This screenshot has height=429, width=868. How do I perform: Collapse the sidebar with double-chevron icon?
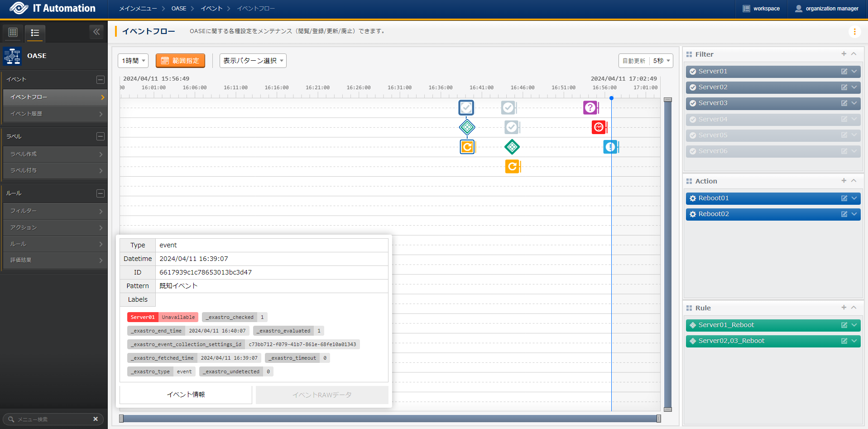(96, 32)
